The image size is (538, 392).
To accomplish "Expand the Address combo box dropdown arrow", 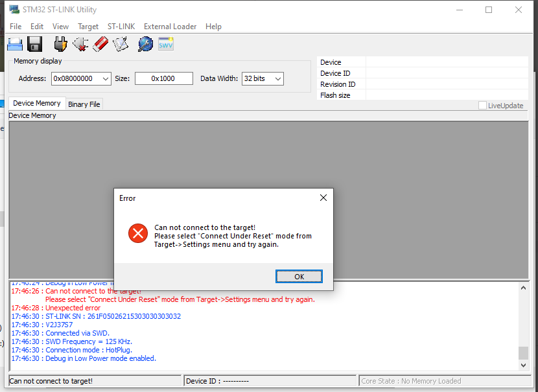I will click(x=106, y=78).
